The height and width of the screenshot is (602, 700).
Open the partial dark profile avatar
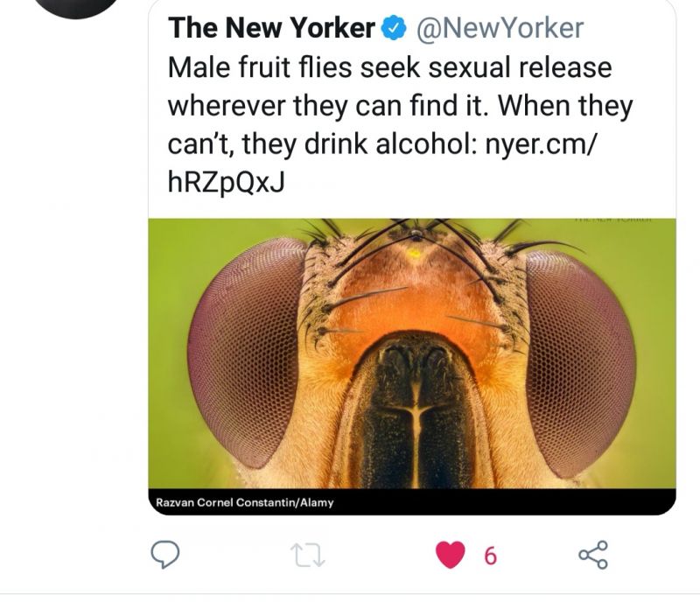(76, 8)
